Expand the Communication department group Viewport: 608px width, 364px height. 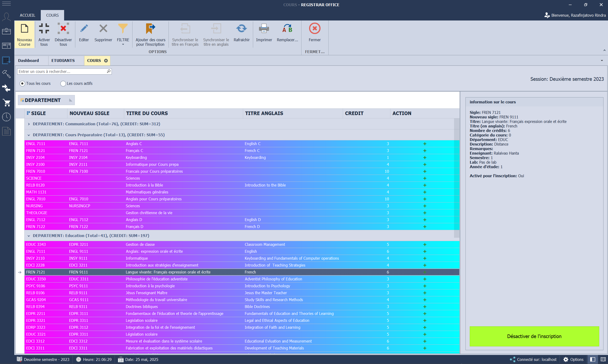(x=29, y=124)
